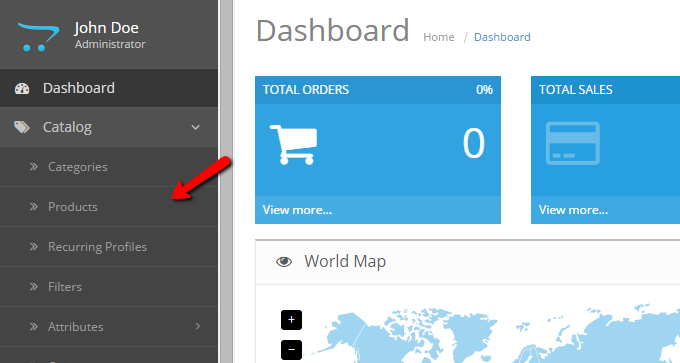Click the Catalog tag icon
680x363 pixels.
tap(22, 127)
